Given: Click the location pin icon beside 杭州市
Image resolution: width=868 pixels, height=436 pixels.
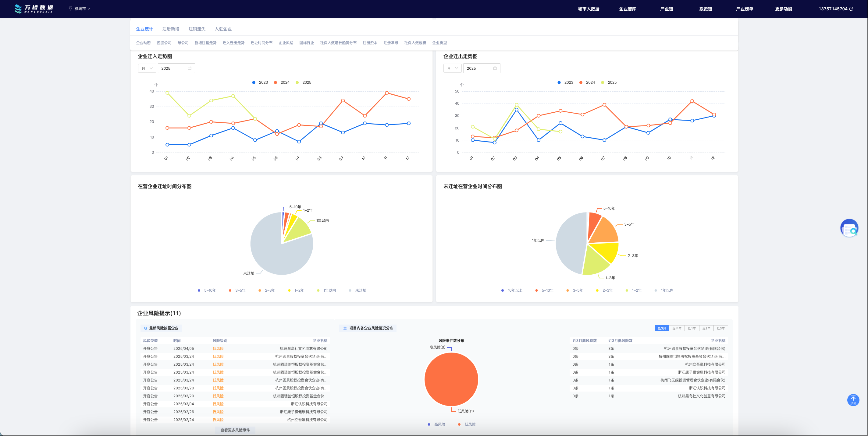Looking at the screenshot, I should [x=70, y=9].
